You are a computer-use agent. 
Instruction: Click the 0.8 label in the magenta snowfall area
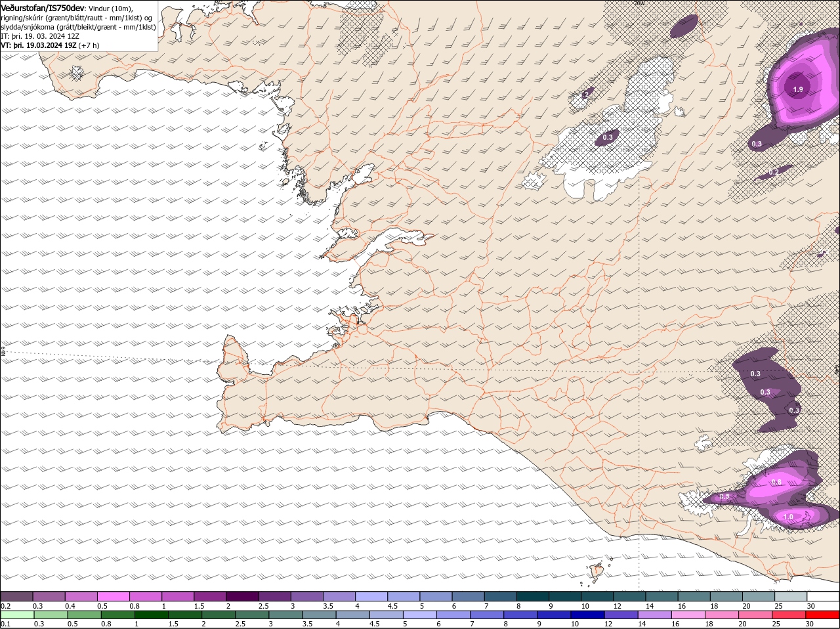point(777,483)
